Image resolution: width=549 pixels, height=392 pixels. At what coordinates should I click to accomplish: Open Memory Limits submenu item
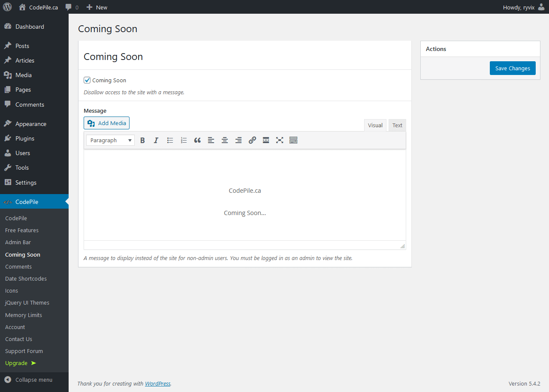coord(24,315)
